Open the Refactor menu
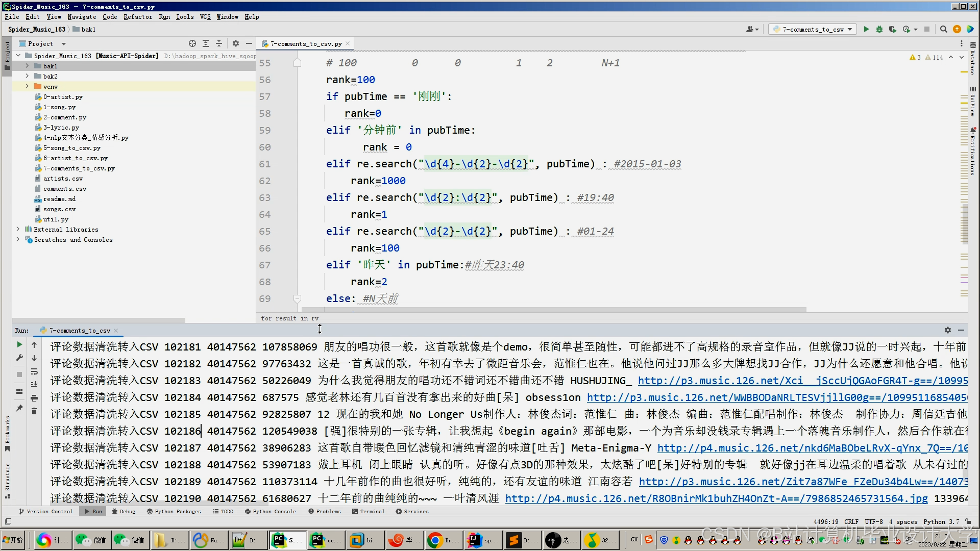Image resolution: width=980 pixels, height=551 pixels. point(138,17)
